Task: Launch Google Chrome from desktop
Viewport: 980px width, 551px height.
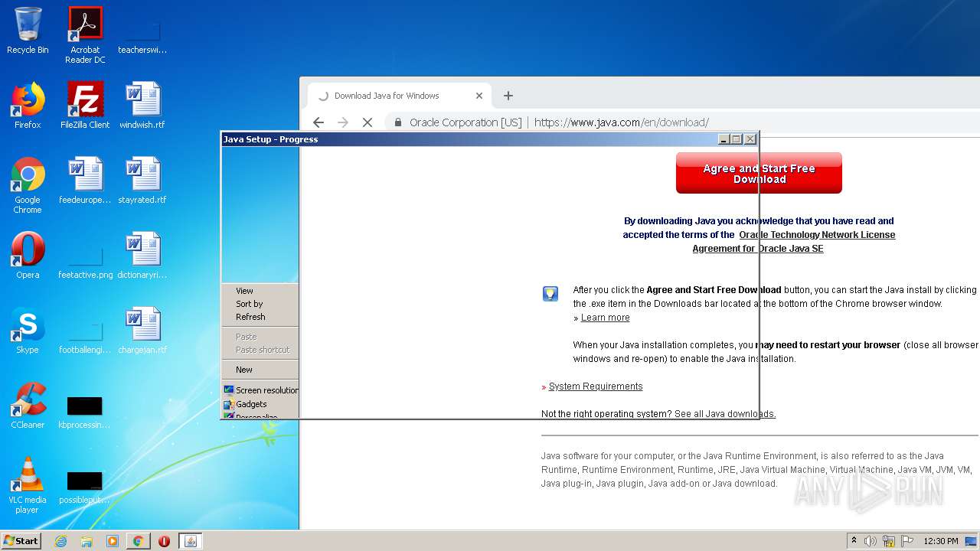Action: [28, 185]
